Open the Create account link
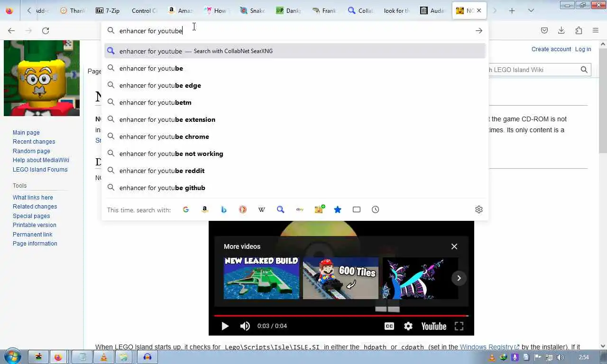Image resolution: width=607 pixels, height=364 pixels. coord(551,49)
